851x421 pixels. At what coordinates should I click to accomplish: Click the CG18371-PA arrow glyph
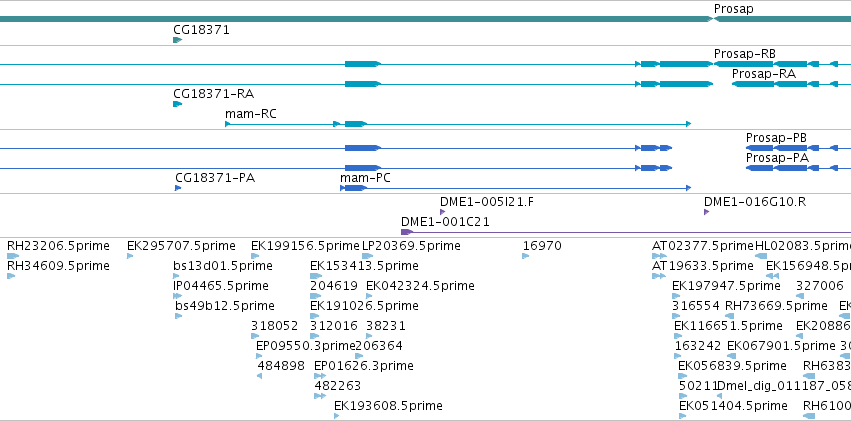(178, 188)
